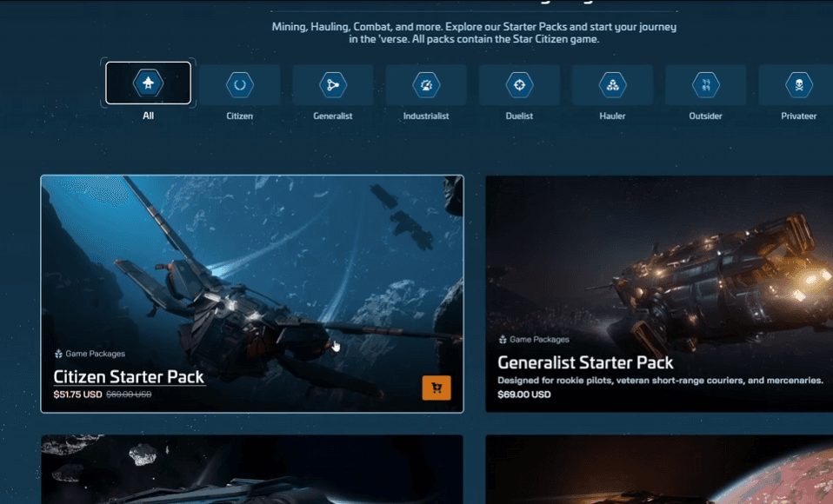The width and height of the screenshot is (833, 504).
Task: Select the Generalist category icon
Action: point(332,84)
